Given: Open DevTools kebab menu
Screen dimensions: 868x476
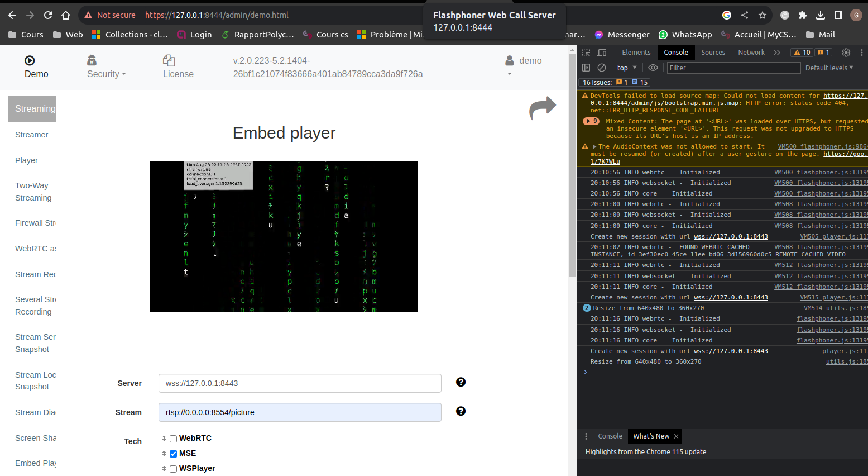Looking at the screenshot, I should [862, 53].
